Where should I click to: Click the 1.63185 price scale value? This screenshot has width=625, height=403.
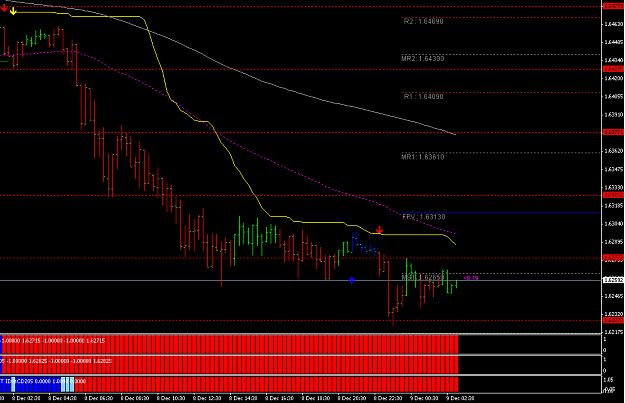click(613, 205)
